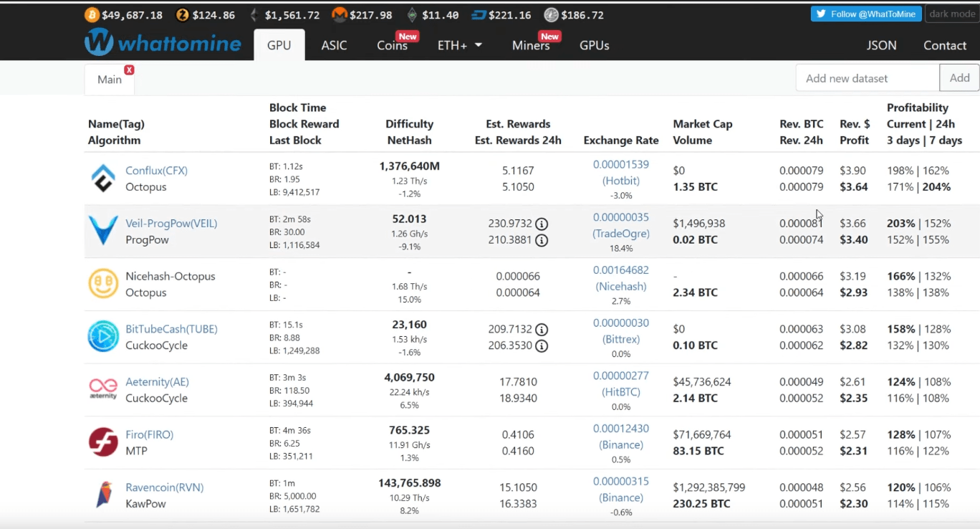Open BitTubeCash Bittrex exchange rate link
This screenshot has height=529, width=980.
[x=621, y=331]
